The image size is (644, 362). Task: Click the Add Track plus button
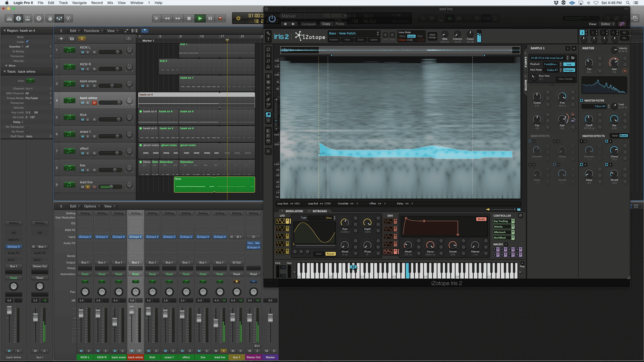[61, 39]
